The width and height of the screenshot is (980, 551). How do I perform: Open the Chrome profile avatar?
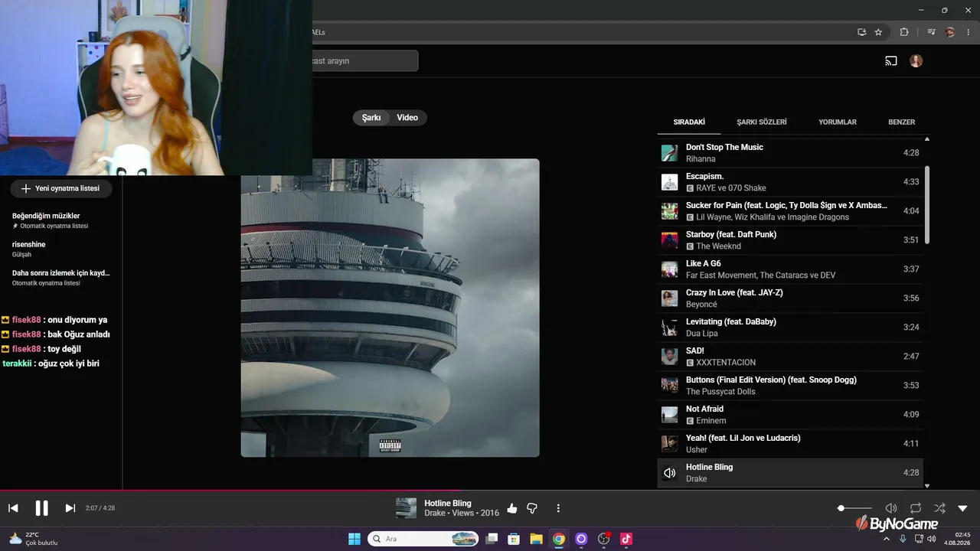(x=950, y=32)
